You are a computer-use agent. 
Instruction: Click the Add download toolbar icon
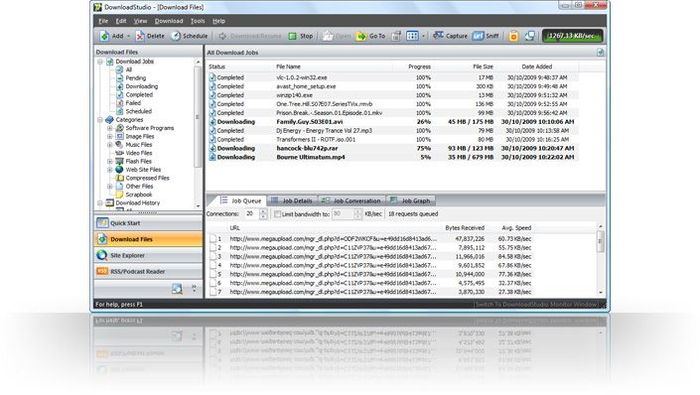(104, 36)
